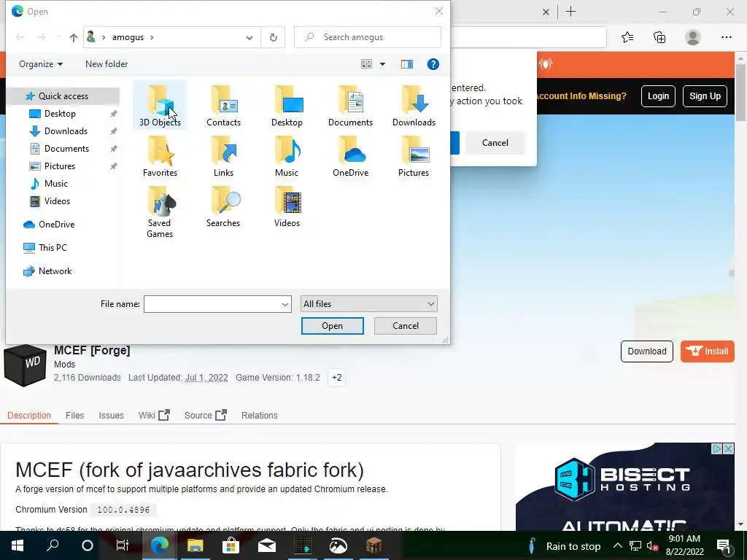The image size is (747, 560).
Task: Open taskbar search magnifier
Action: click(53, 545)
